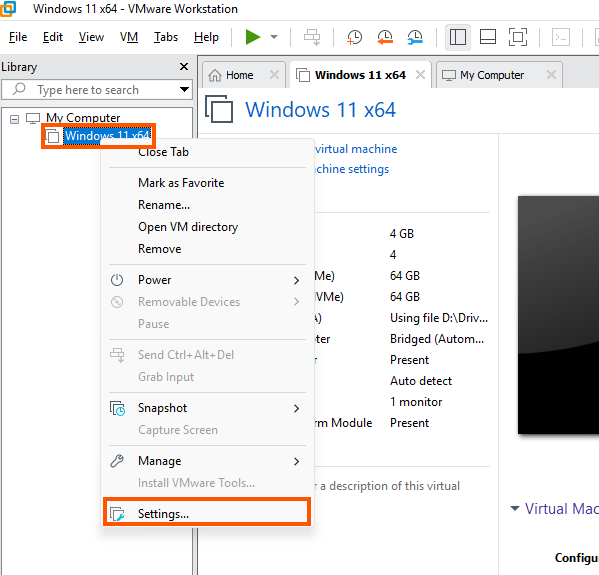Open the Snapshot Manager toolbar icon
Image resolution: width=599 pixels, height=575 pixels.
coord(415,37)
